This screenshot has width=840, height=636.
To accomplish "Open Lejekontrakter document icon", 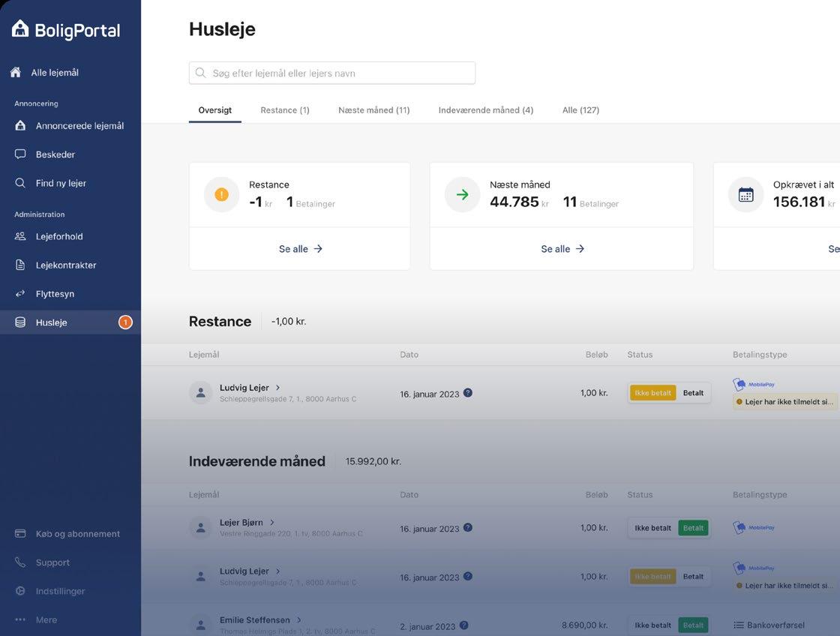I will [20, 265].
